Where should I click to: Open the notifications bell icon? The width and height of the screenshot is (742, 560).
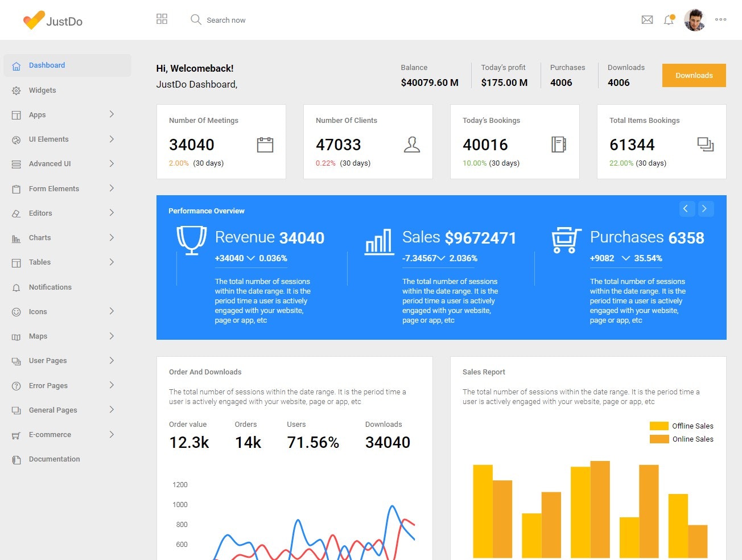click(669, 20)
